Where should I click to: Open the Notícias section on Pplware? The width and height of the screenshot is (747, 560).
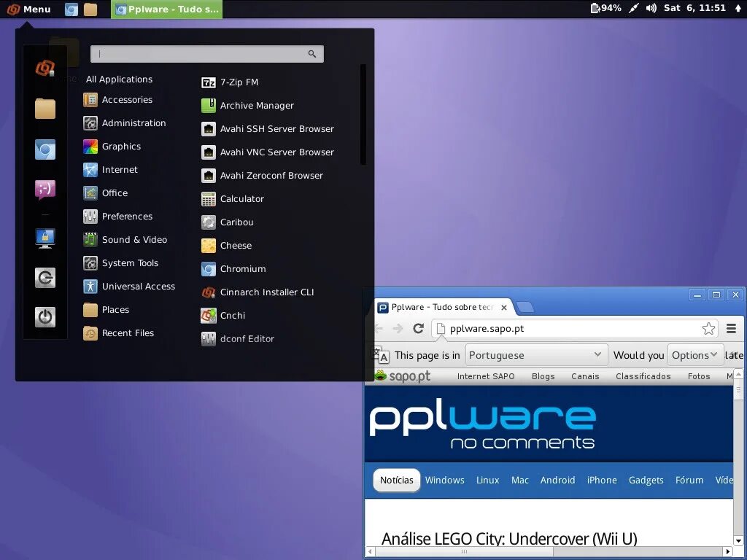396,480
